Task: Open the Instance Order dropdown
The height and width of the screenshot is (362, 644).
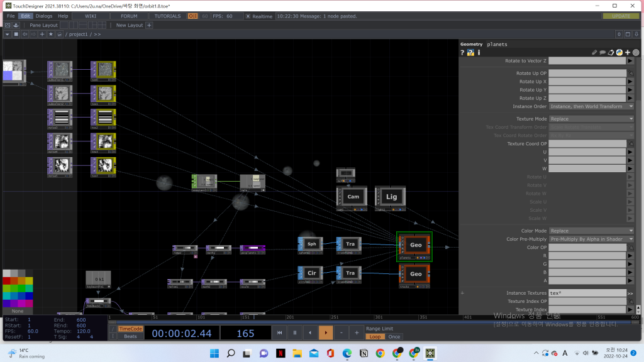Action: (591, 106)
